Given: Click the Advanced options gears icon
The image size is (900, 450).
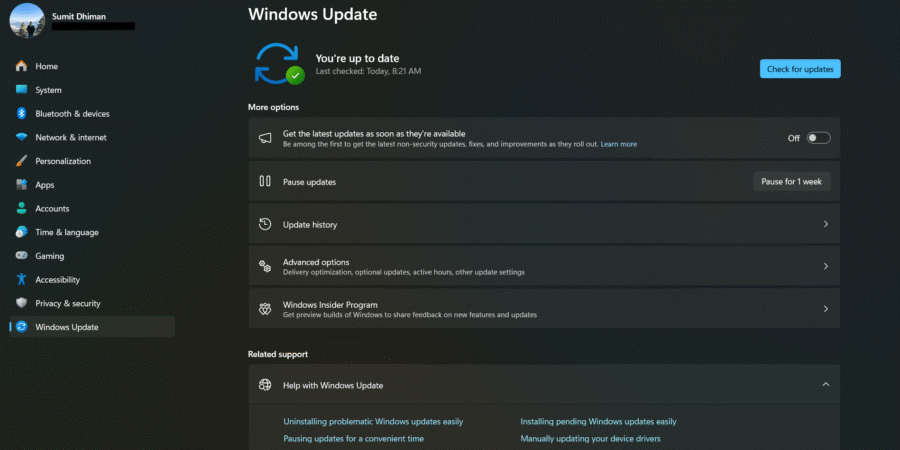Looking at the screenshot, I should (x=265, y=266).
